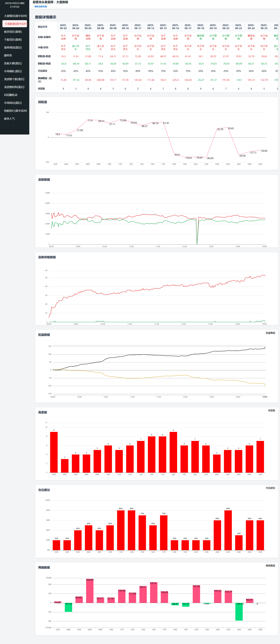The image size is (280, 644).
Task: Toggle the 仓位建议 legend in the chart
Action: [270, 488]
